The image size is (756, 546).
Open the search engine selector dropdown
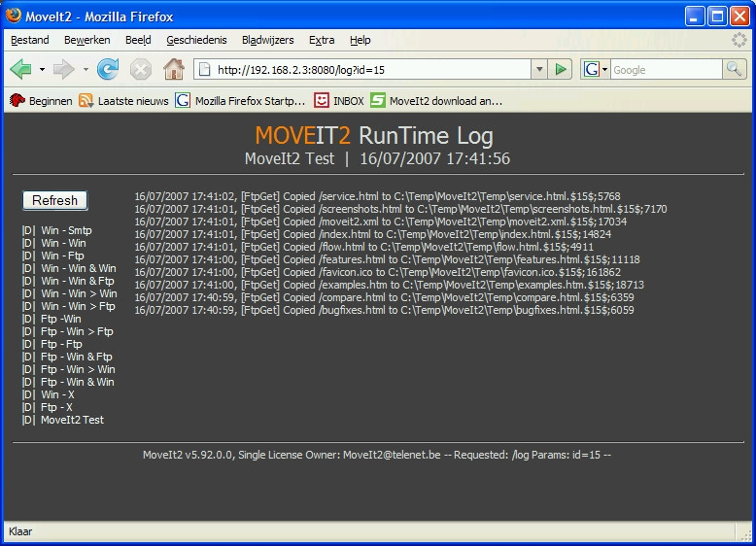[596, 69]
